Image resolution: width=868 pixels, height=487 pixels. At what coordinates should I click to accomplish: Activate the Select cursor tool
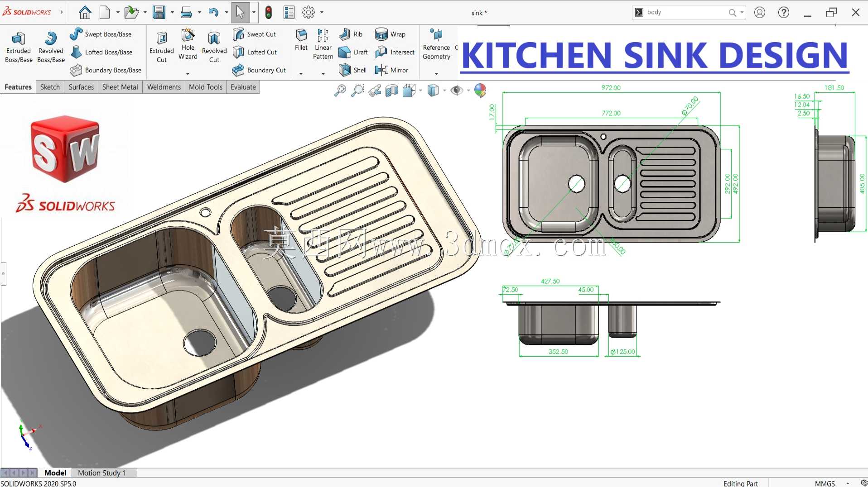(241, 12)
